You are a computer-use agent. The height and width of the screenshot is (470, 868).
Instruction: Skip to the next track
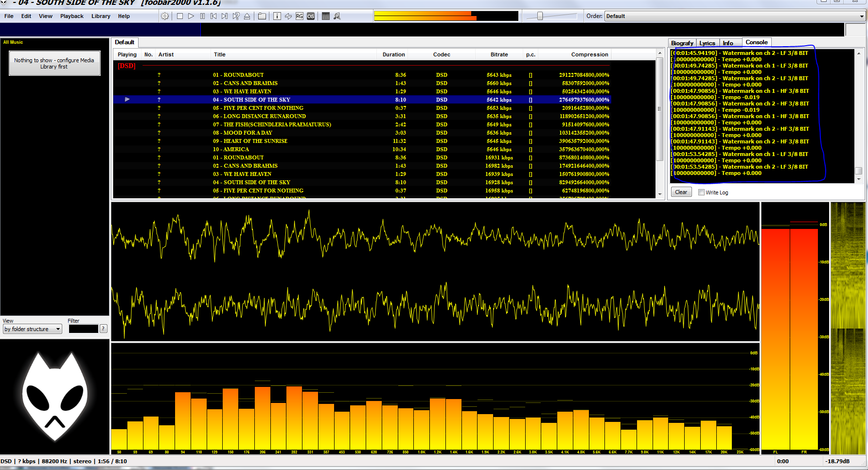(225, 16)
